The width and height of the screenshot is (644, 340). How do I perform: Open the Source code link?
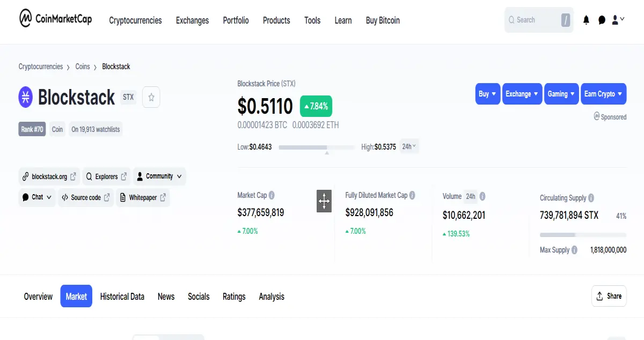(85, 197)
